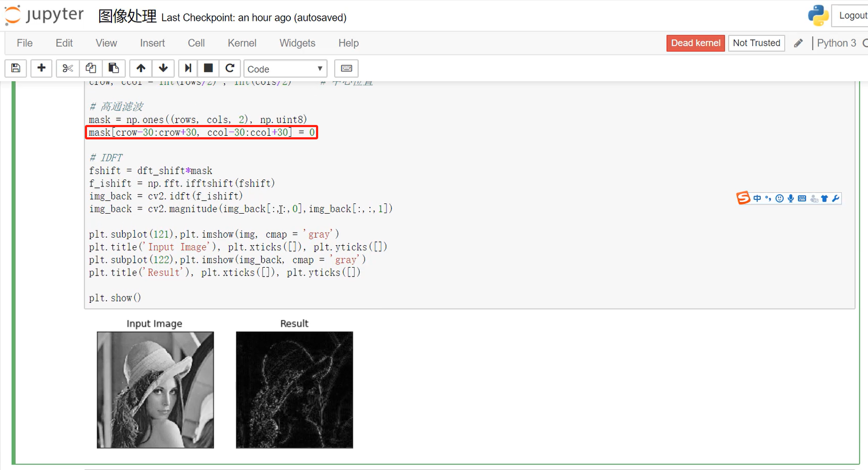Paste cells below using the clipboard icon
This screenshot has width=868, height=470.
(114, 68)
